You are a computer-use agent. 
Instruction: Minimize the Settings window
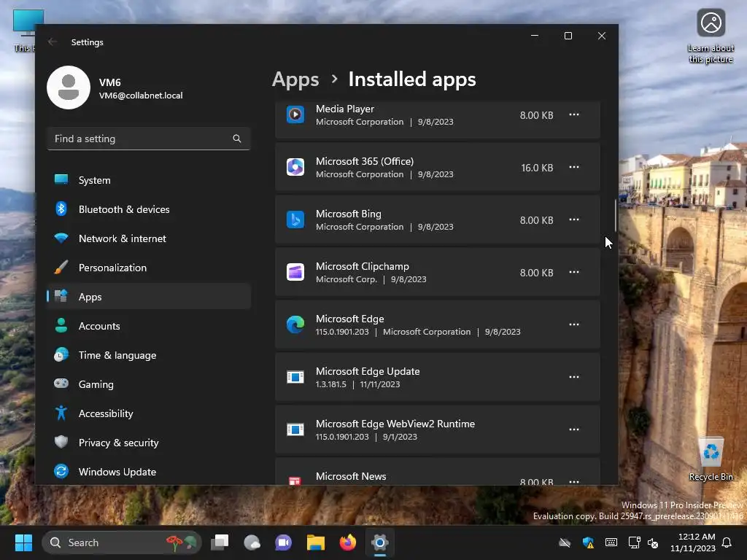pyautogui.click(x=535, y=36)
